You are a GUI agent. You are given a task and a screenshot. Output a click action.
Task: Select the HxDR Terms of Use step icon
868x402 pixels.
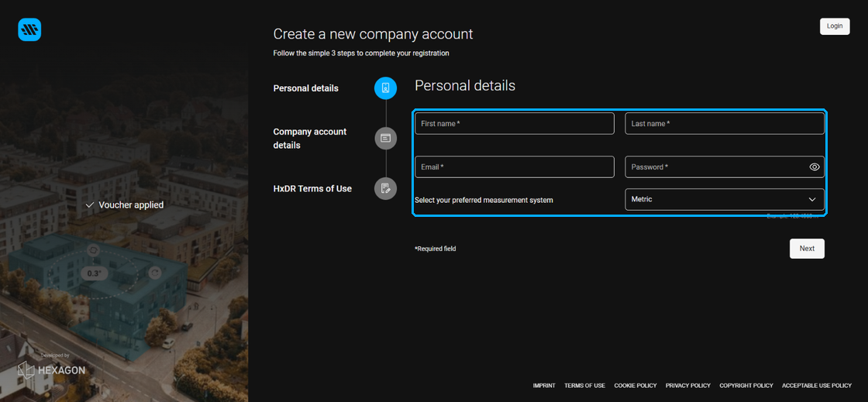tap(385, 188)
